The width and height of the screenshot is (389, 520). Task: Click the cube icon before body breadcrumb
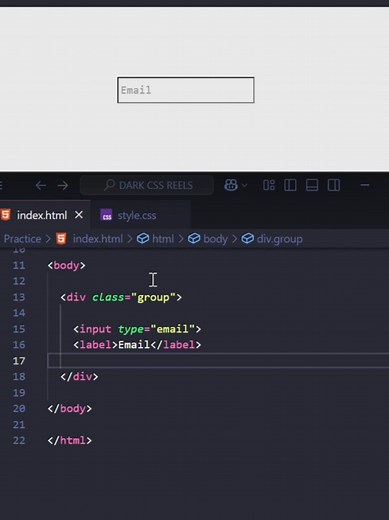194,239
